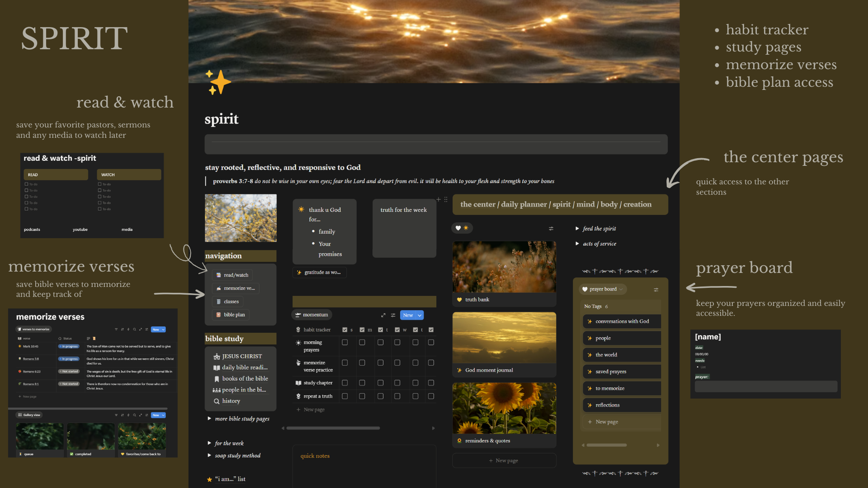Expand the feed the spirit section

pos(577,229)
